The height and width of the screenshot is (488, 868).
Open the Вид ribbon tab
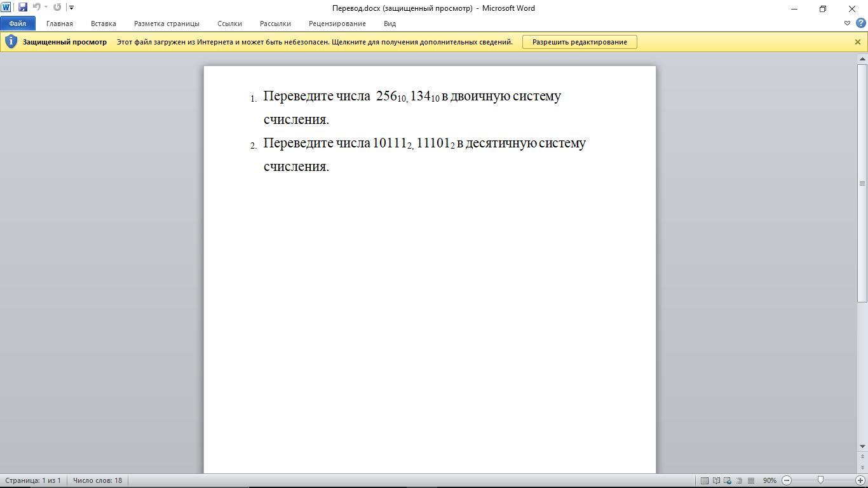(390, 24)
